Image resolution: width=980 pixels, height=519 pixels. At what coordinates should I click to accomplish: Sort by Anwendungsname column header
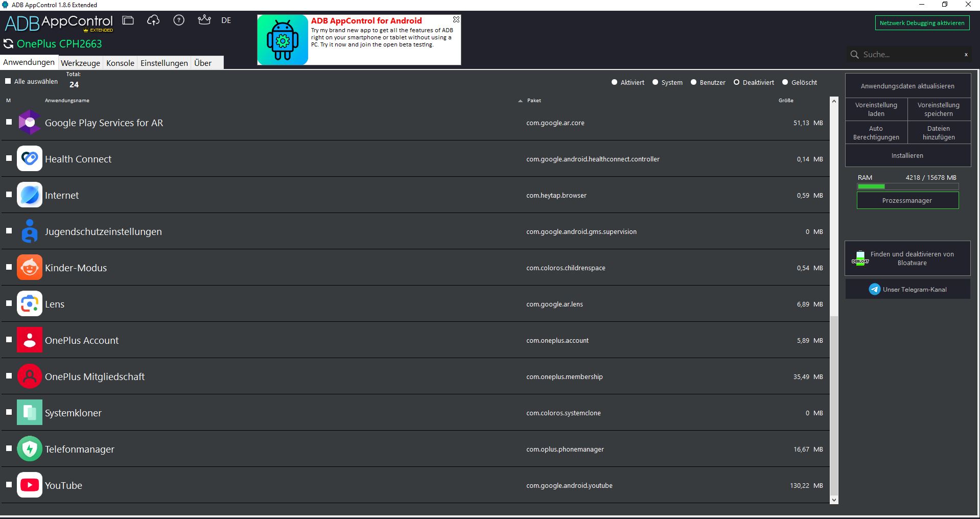[67, 101]
